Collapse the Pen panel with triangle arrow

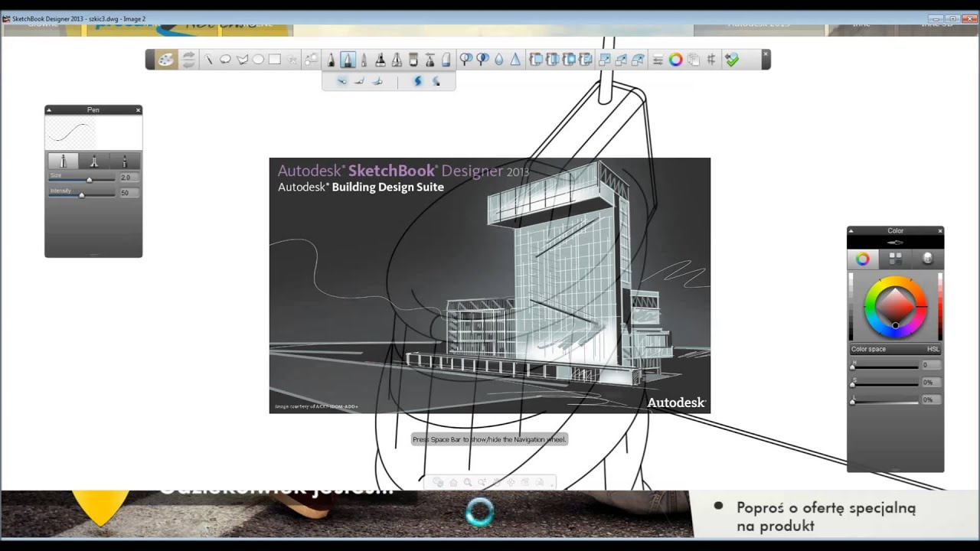(x=49, y=110)
